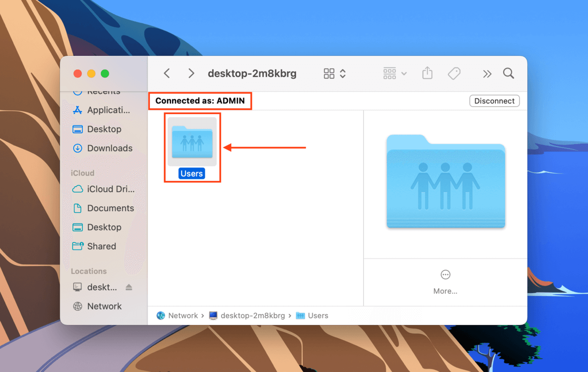Click desktop-2m8kbrg in the path bar
588x372 pixels.
[x=247, y=316]
